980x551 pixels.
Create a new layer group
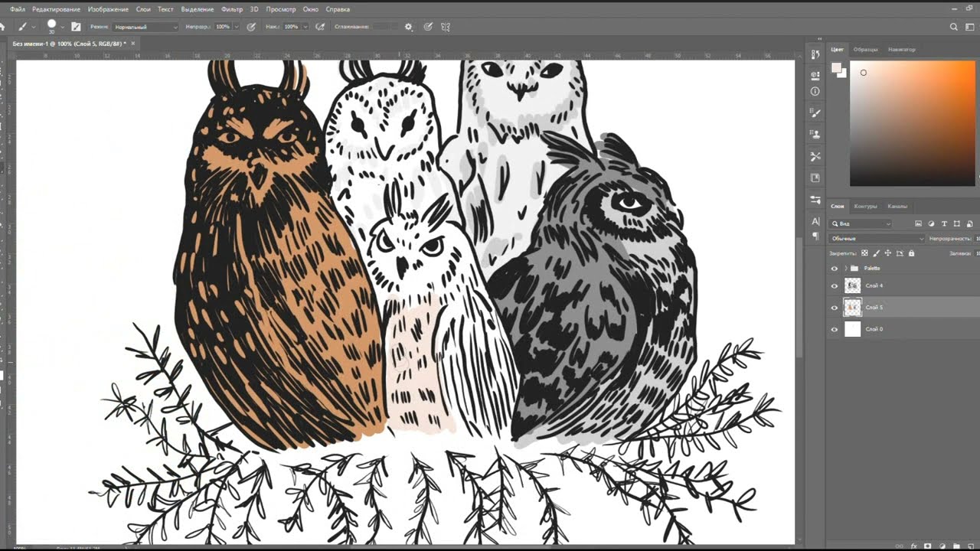956,546
